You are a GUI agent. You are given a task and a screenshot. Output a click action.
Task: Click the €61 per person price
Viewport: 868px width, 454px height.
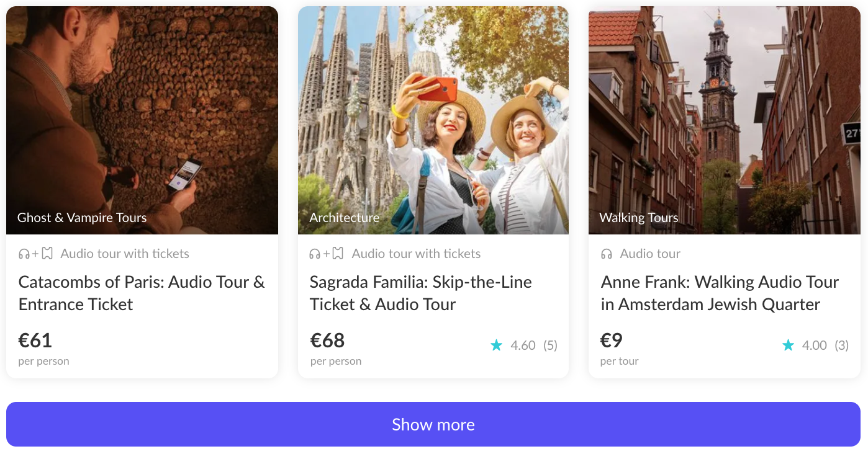point(35,340)
